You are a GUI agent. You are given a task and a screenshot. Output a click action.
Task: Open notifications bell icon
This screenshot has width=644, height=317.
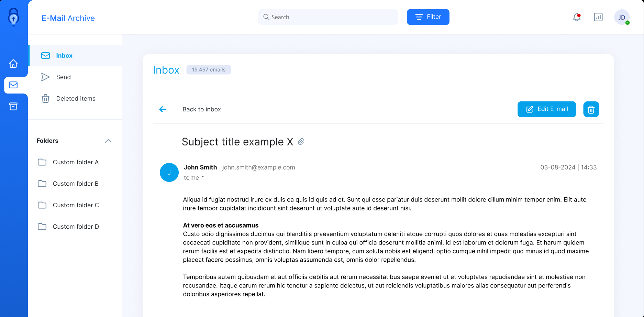click(x=577, y=17)
